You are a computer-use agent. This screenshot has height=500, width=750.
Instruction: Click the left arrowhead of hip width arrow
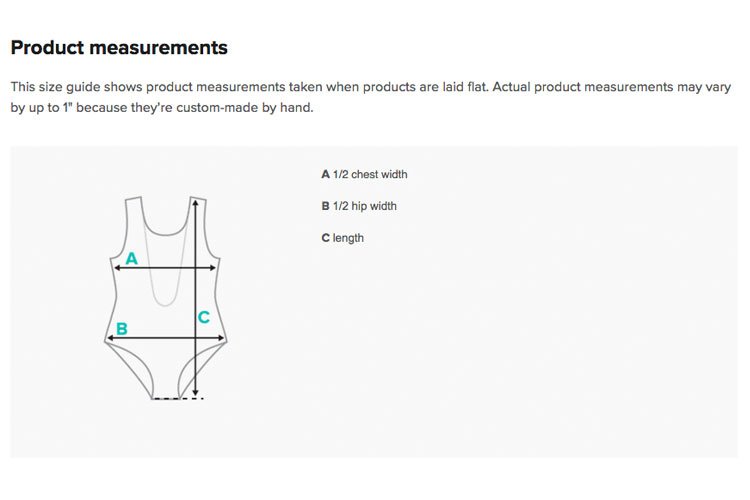[111, 338]
